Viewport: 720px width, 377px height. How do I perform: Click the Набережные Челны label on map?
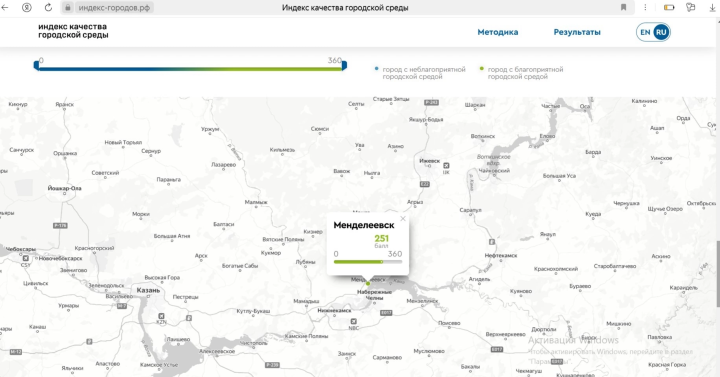click(x=374, y=295)
